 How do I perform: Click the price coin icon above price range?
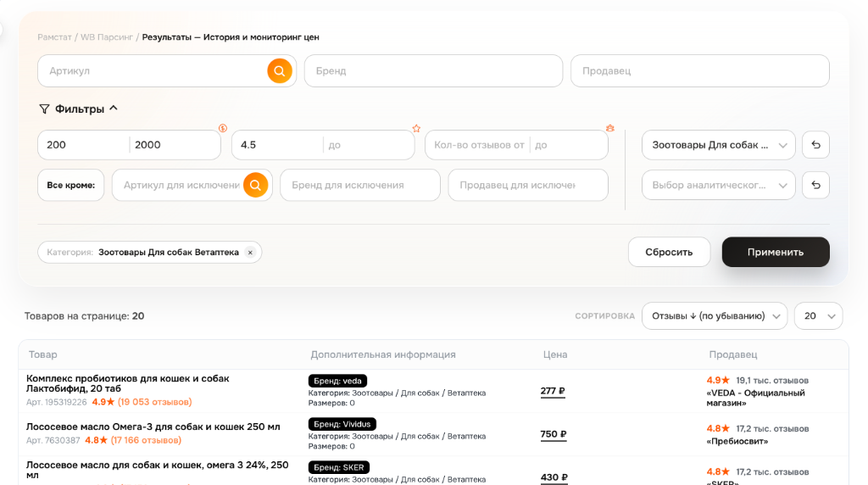(223, 128)
